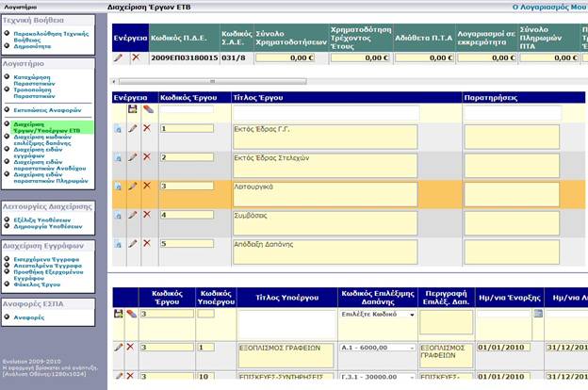Edit the Συμβάσεις project with the pencil icon
The width and height of the screenshot is (588, 390).
[x=132, y=215]
